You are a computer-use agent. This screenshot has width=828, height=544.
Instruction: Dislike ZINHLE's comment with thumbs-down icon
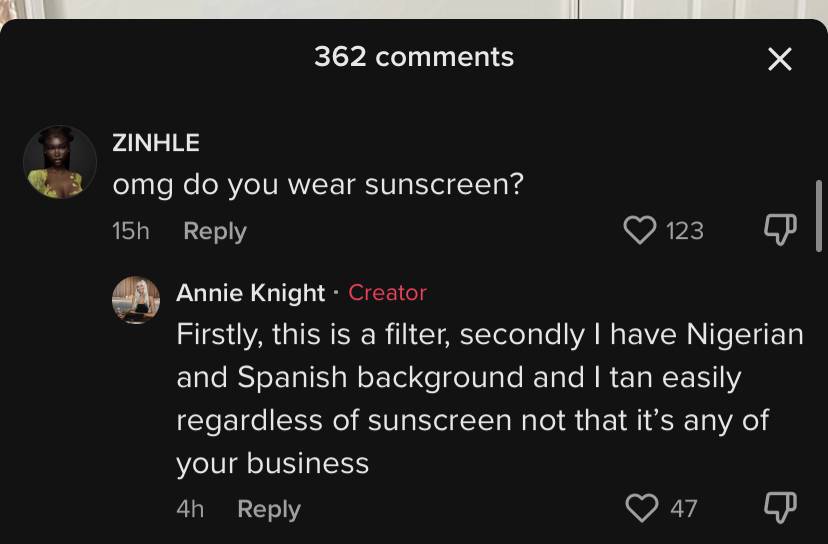click(x=780, y=229)
